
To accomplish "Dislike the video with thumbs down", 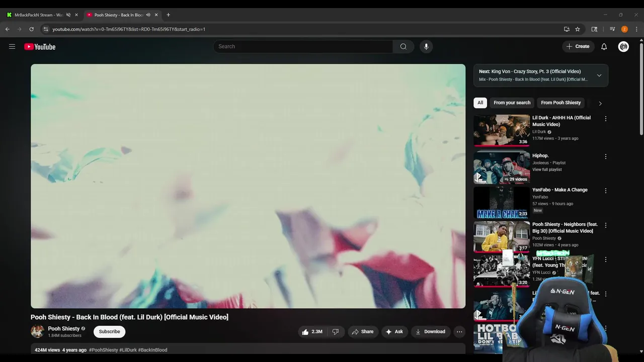I will tap(336, 332).
